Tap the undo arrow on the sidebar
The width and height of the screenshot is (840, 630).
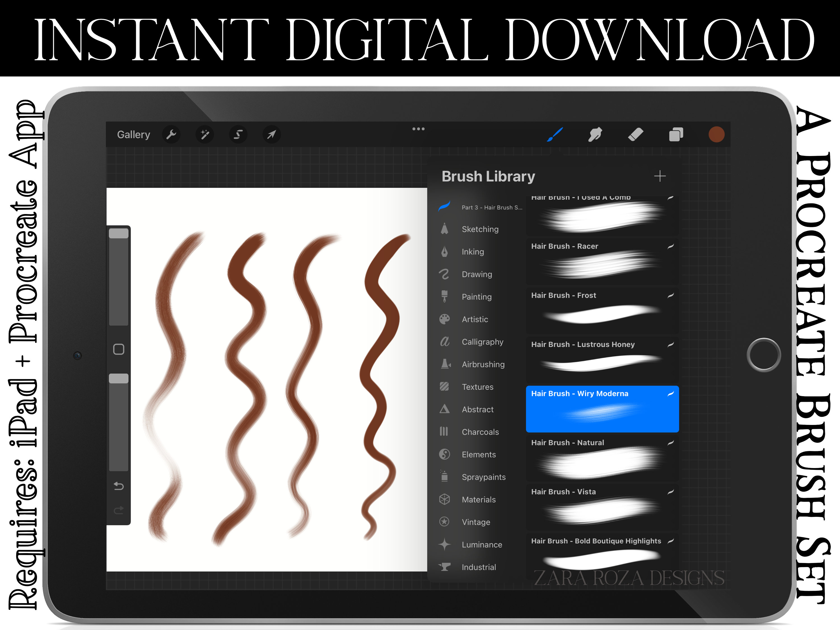(x=118, y=486)
